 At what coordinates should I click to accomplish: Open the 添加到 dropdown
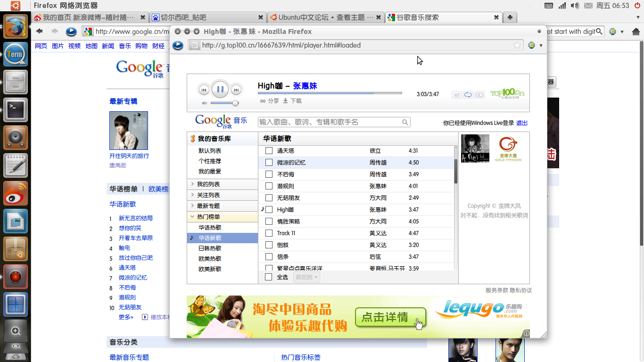(306, 277)
